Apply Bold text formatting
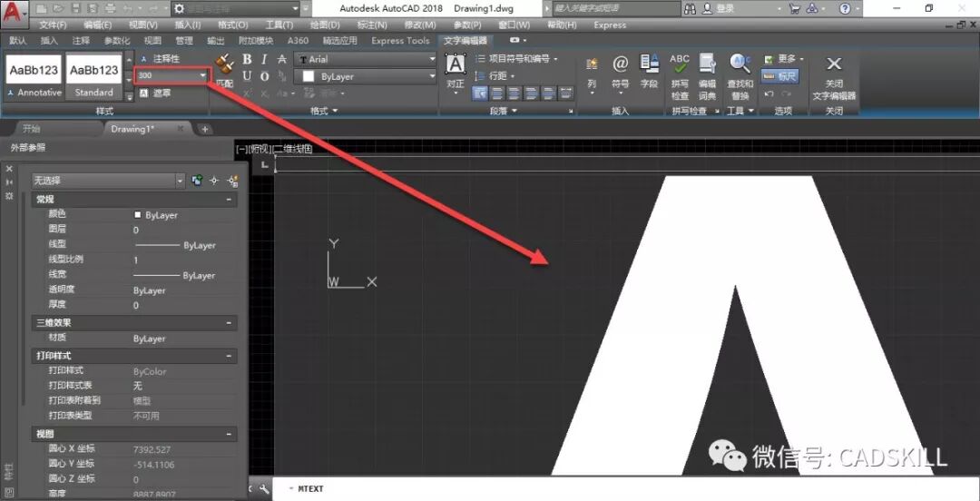 tap(247, 59)
